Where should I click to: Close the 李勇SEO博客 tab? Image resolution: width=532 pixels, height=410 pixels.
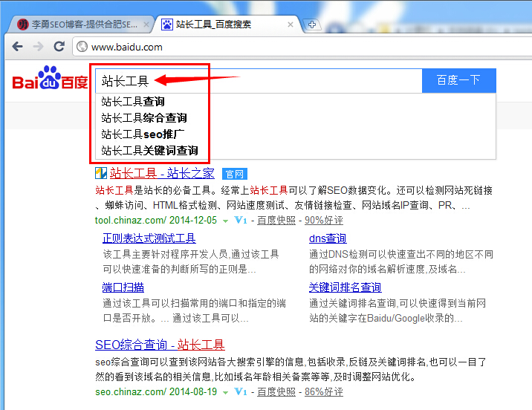(x=146, y=25)
